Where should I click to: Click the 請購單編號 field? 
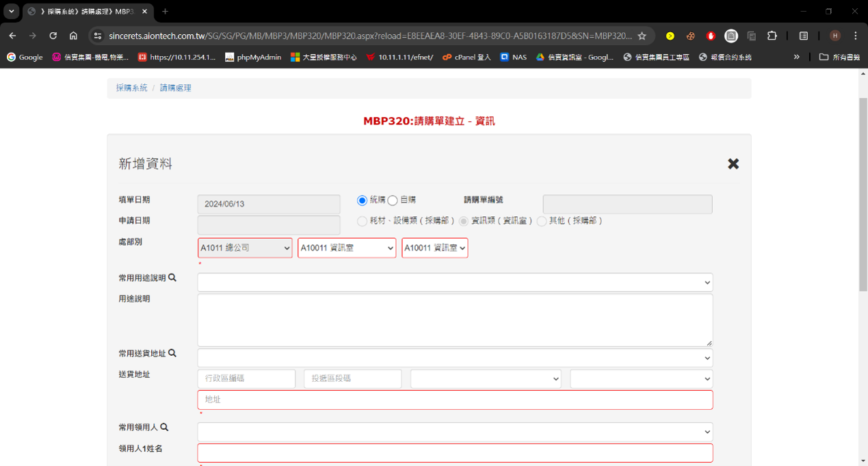coord(627,204)
